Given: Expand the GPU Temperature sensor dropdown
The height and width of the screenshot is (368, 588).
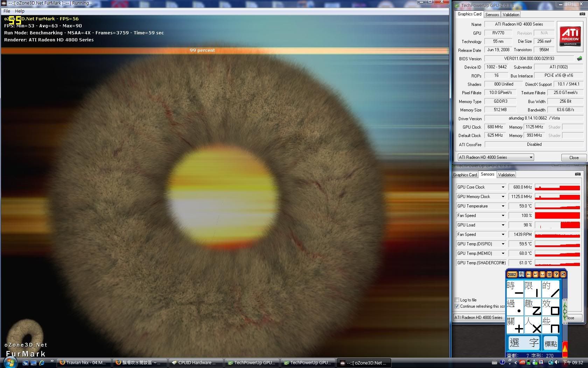Looking at the screenshot, I should coord(503,206).
